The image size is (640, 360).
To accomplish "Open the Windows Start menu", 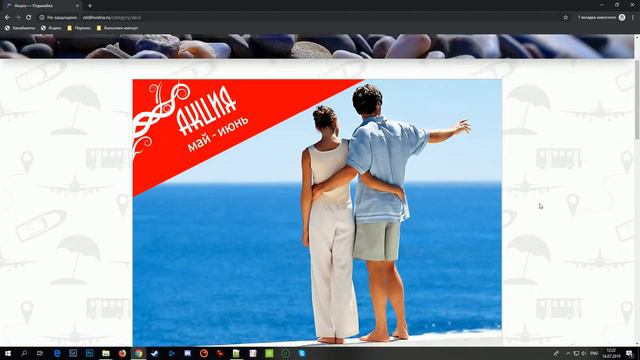I will pyautogui.click(x=7, y=353).
